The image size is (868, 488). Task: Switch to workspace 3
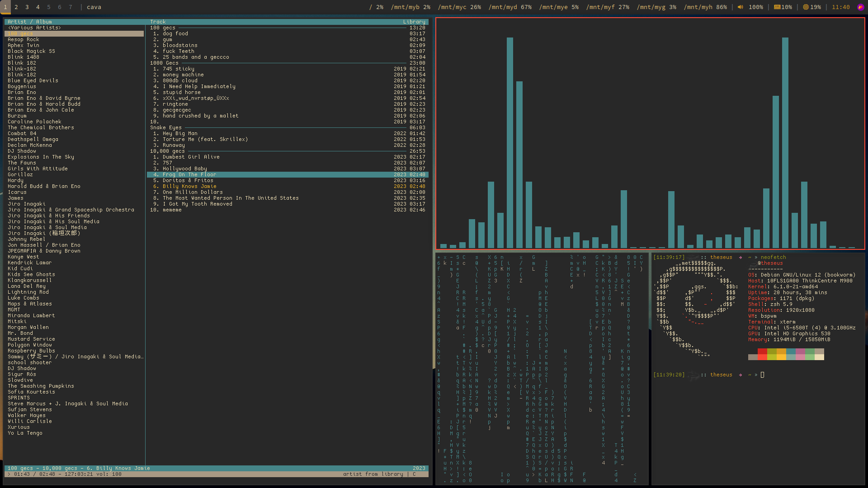[x=27, y=7]
